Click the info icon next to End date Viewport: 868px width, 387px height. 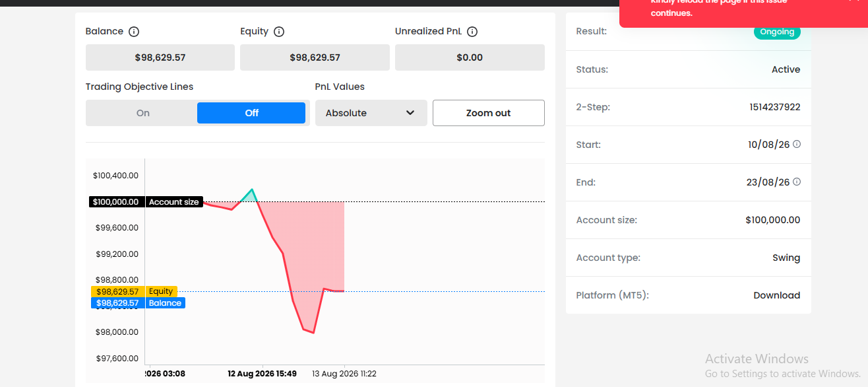point(797,182)
